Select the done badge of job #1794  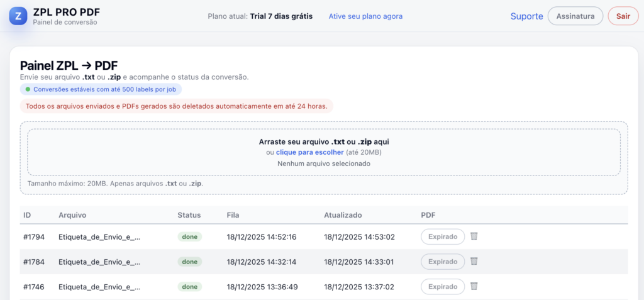(x=190, y=236)
